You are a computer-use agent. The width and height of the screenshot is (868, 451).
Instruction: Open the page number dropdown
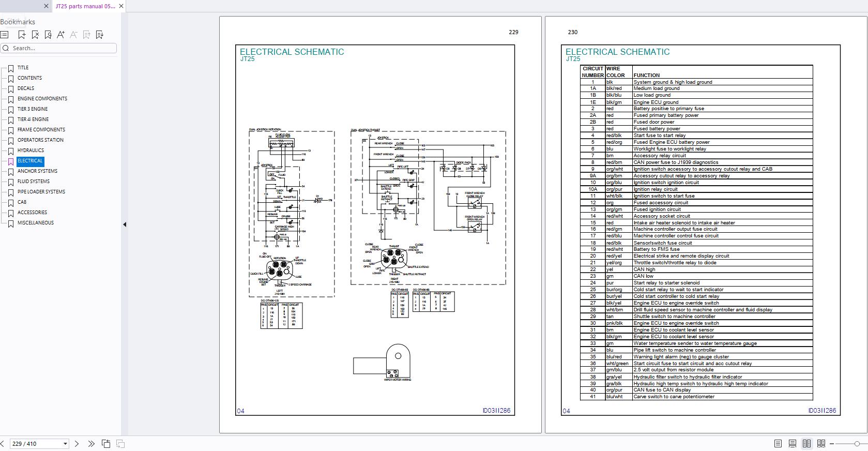coord(65,444)
